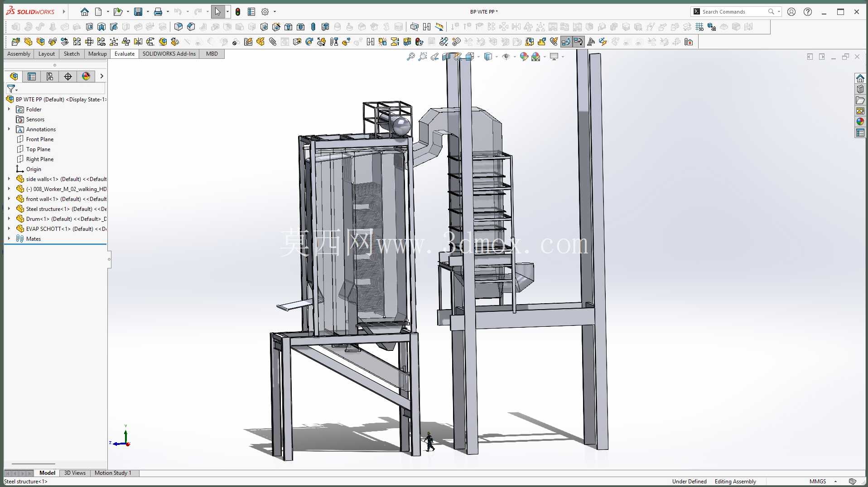Click the Zoom to Area icon
Image resolution: width=868 pixels, height=487 pixels.
(423, 57)
